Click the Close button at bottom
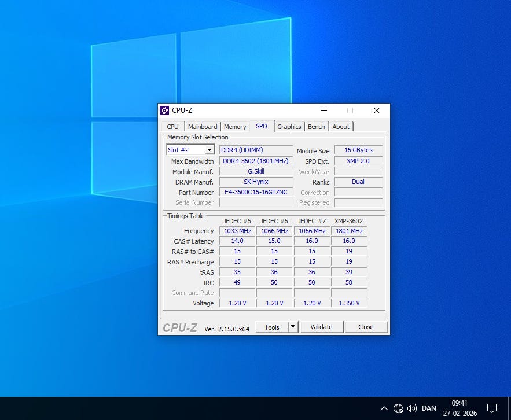511x420 pixels. point(366,327)
